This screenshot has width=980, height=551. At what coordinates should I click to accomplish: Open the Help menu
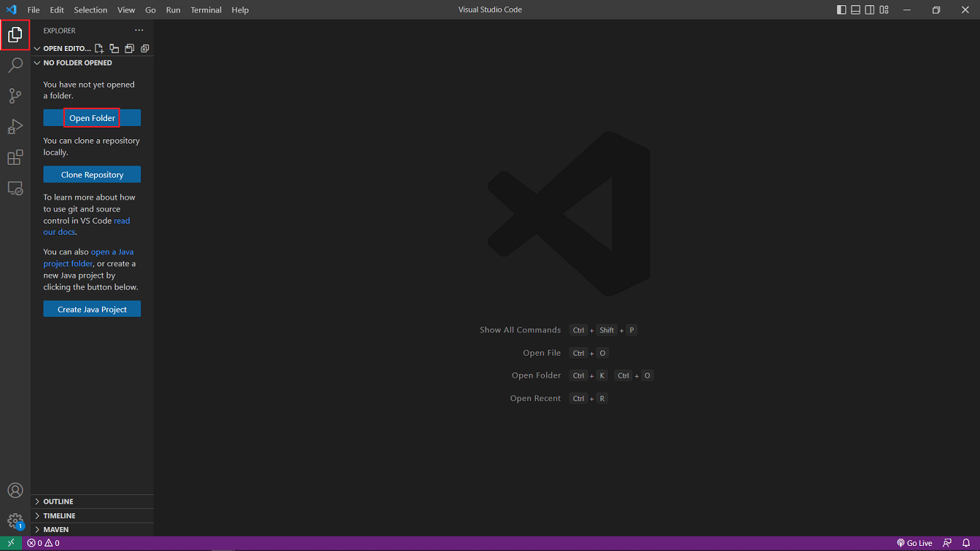240,10
